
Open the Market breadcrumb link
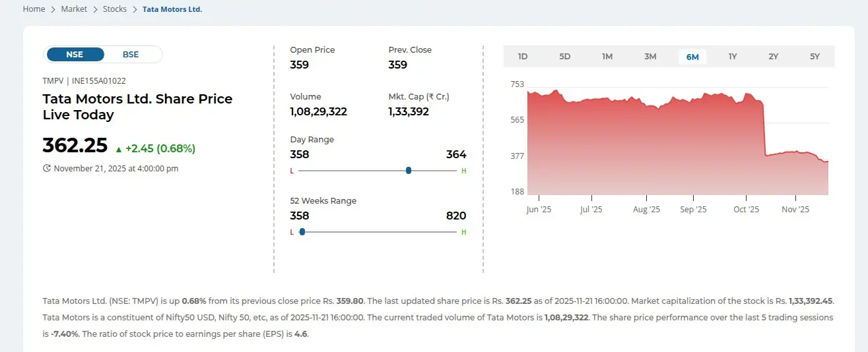(74, 9)
